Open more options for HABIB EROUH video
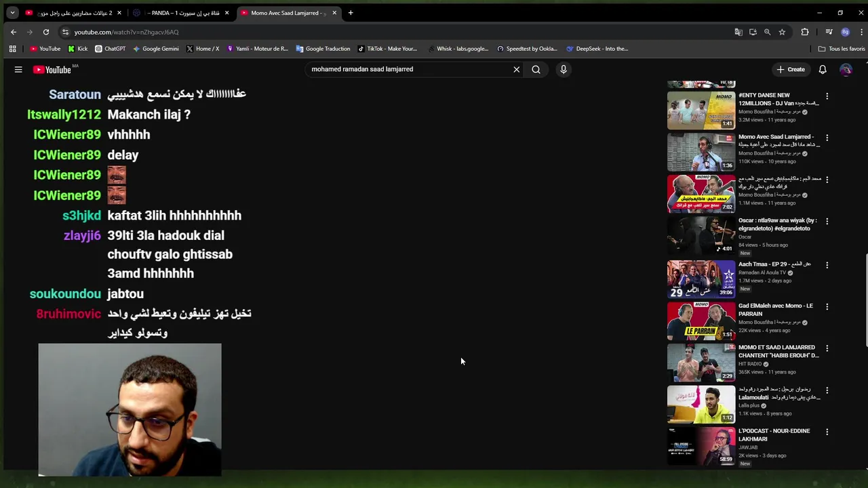 tap(827, 348)
